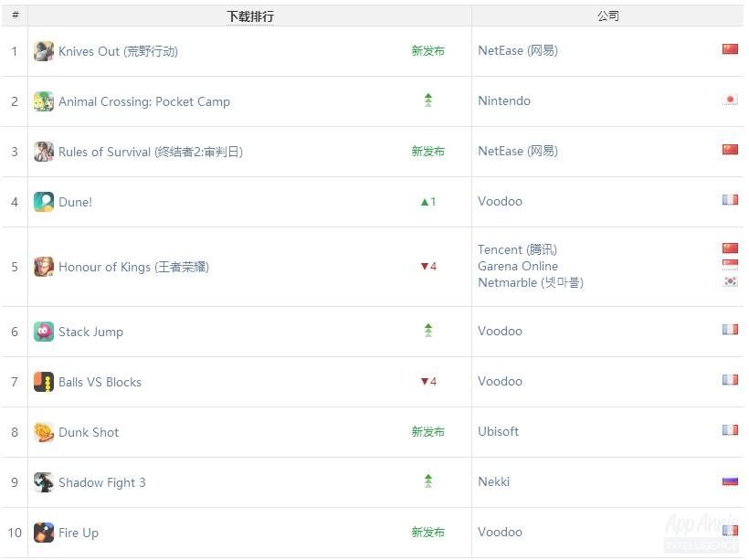Click Tencent (腾讯) in Honour of Kings row

[x=518, y=249]
